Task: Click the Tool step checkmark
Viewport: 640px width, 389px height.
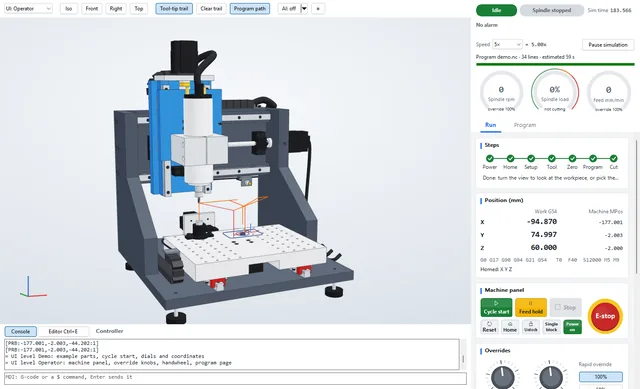Action: click(x=551, y=158)
